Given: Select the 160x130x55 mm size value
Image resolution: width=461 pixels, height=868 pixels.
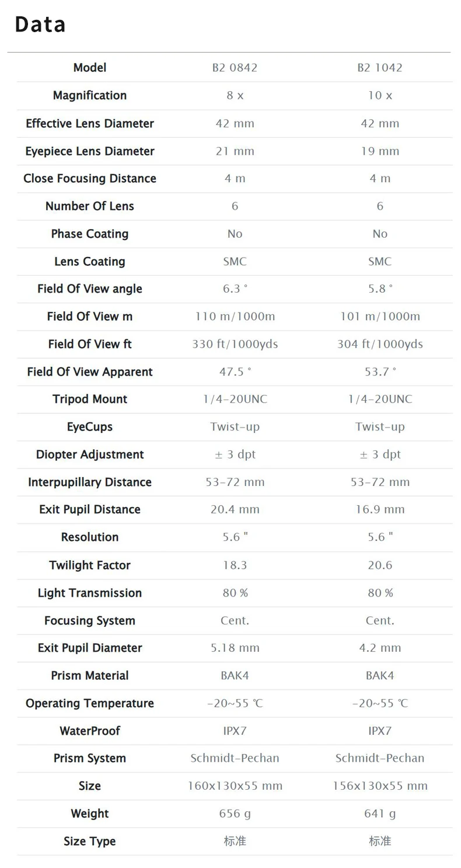Looking at the screenshot, I should coord(235,786).
